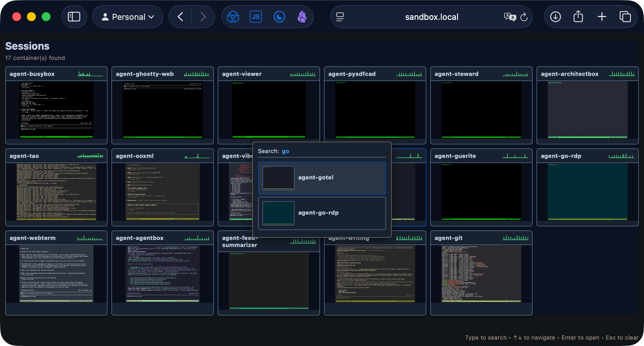This screenshot has width=644, height=346.
Task: Open the page reader menu icon
Action: coord(340,17)
